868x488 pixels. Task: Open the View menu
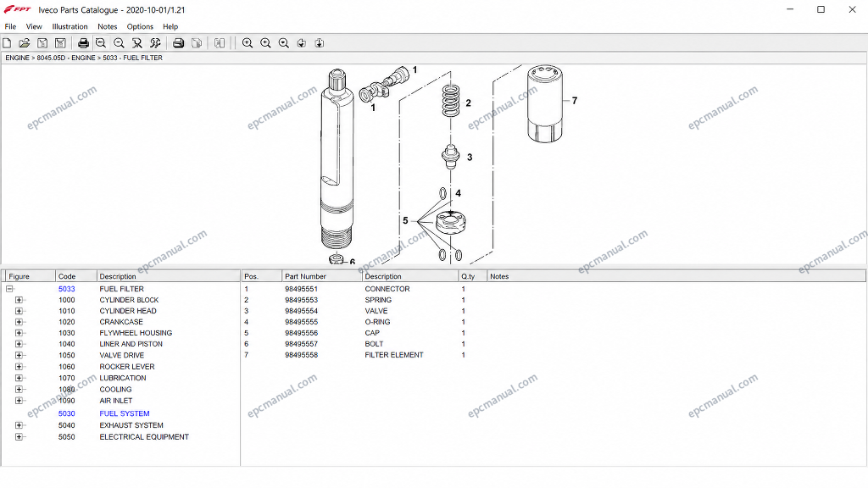(x=34, y=26)
